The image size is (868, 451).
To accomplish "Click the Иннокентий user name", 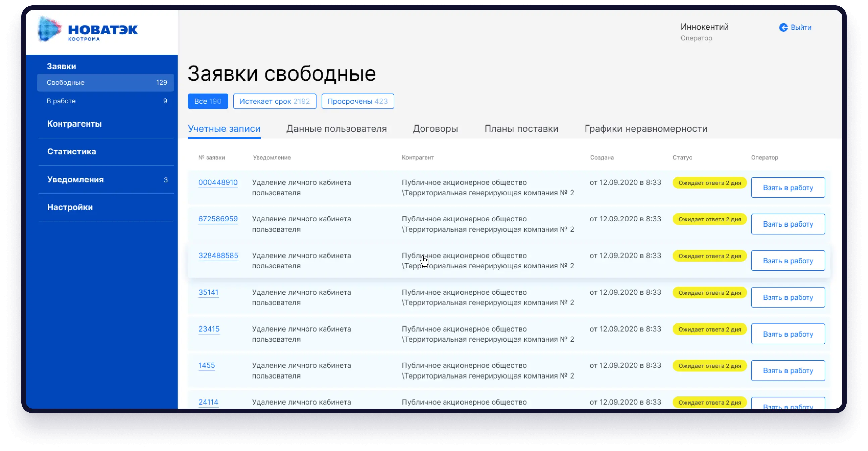I will click(704, 27).
